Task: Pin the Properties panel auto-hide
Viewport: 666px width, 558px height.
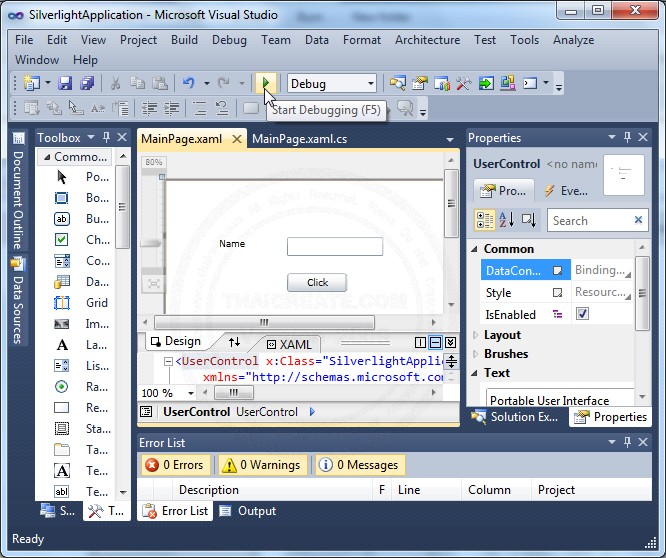Action: click(627, 137)
